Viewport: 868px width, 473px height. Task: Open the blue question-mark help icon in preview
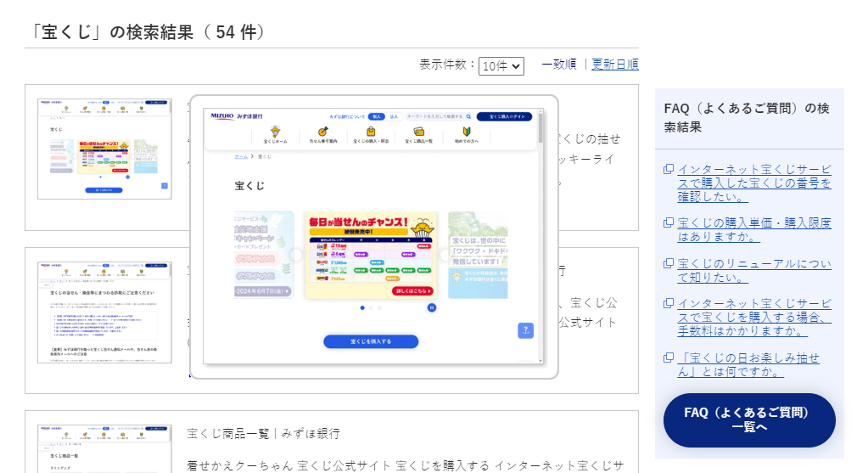point(525,330)
